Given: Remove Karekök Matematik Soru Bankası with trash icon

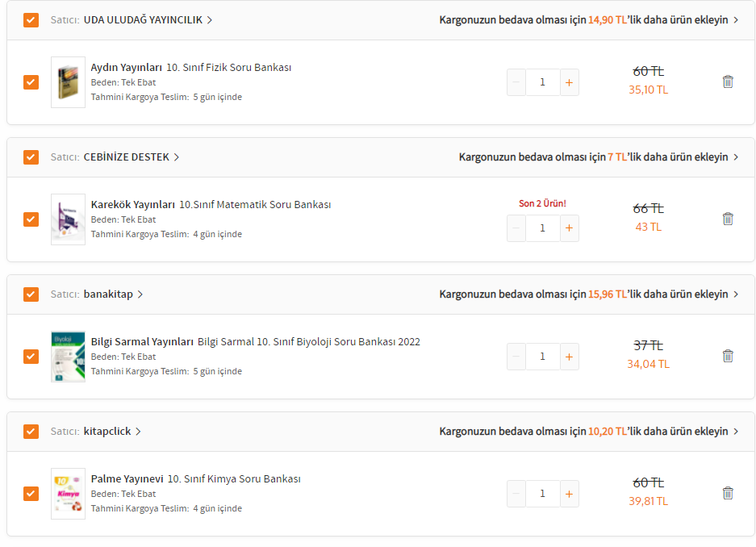Looking at the screenshot, I should 728,219.
